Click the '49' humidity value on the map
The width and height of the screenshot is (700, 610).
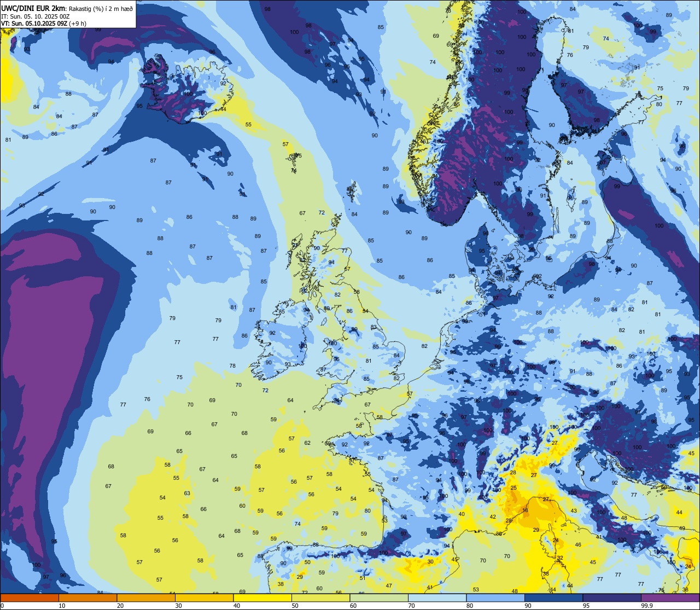click(x=682, y=528)
